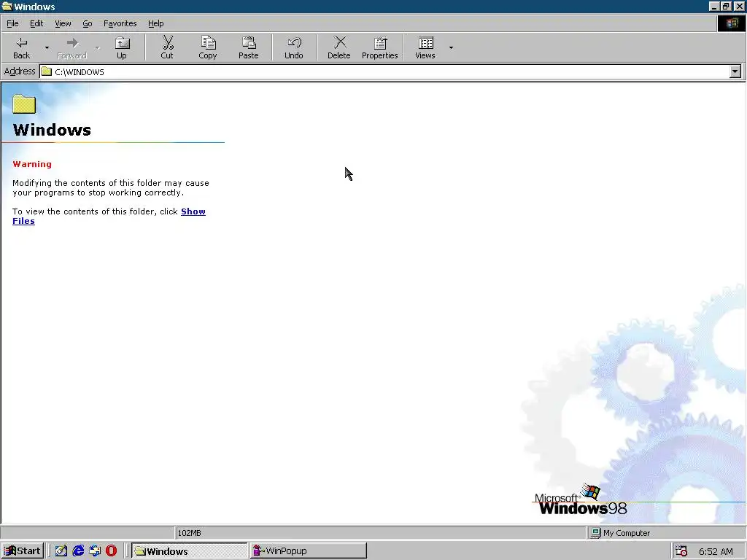This screenshot has width=747, height=560.
Task: Open the File menu
Action: pyautogui.click(x=12, y=23)
